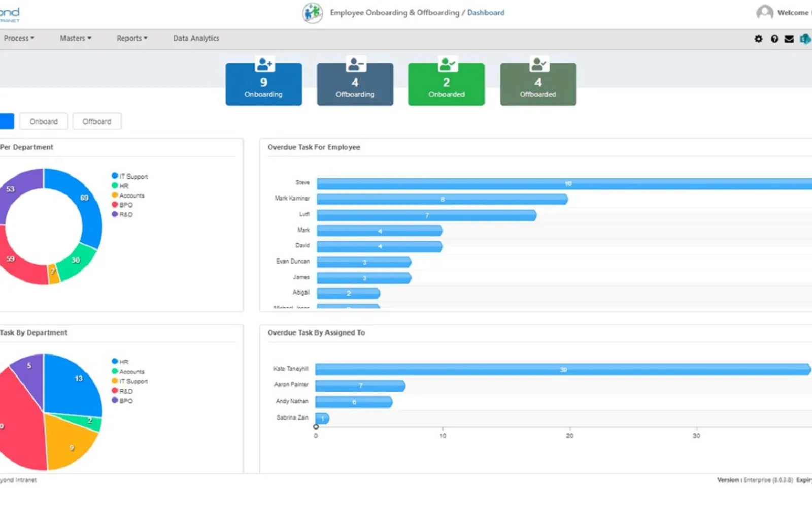Screen dimensions: 812x508
Task: Click the green 30 donut segment
Action: [x=76, y=261]
